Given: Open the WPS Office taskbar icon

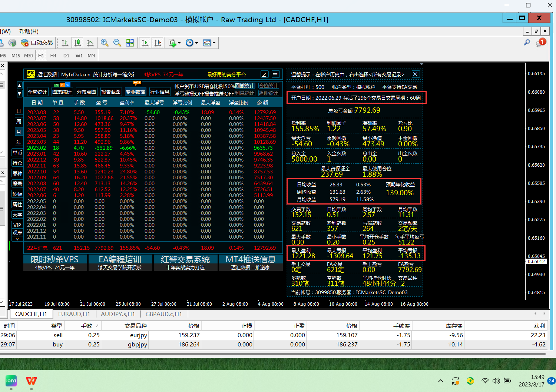Looking at the screenshot, I should point(32,381).
